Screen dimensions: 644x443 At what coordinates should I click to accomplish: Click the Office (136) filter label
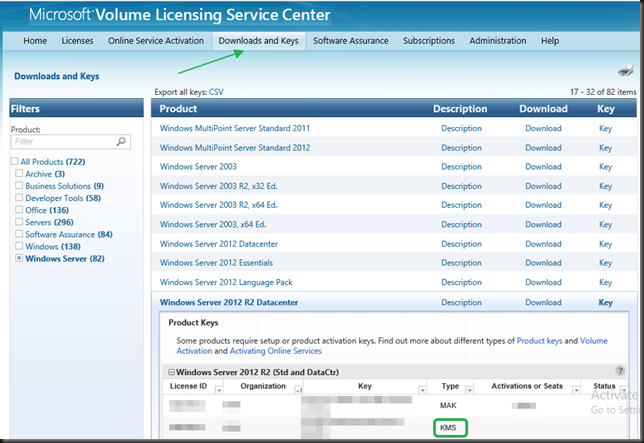coord(47,210)
